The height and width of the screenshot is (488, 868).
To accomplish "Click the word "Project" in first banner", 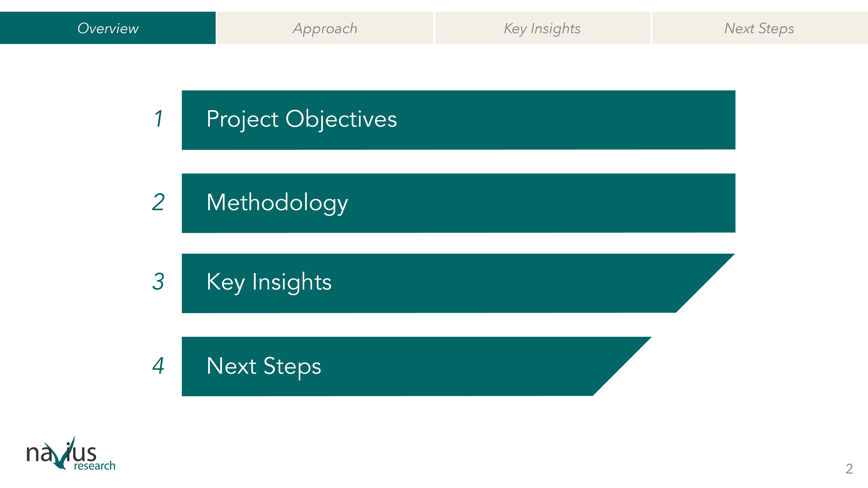I will (x=243, y=120).
